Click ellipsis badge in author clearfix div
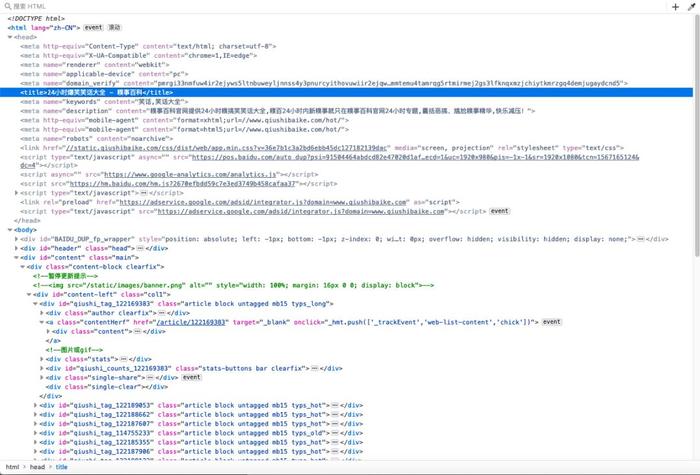The width and height of the screenshot is (700, 475). point(162,313)
